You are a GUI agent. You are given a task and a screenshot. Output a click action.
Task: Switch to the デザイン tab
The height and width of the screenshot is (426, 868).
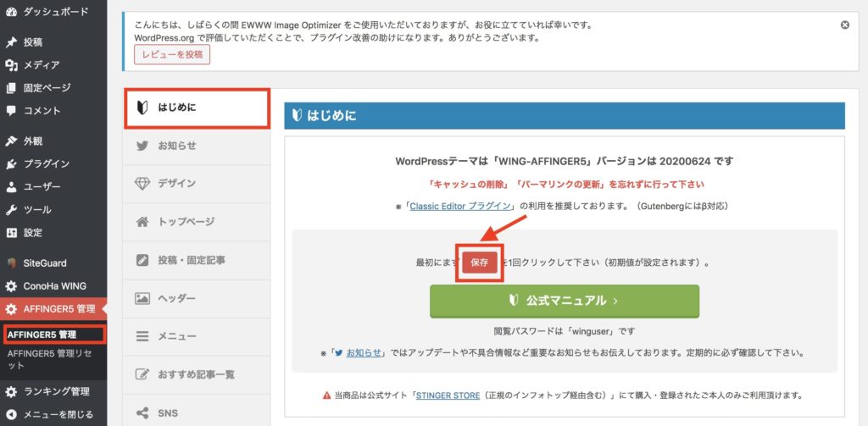pos(197,184)
